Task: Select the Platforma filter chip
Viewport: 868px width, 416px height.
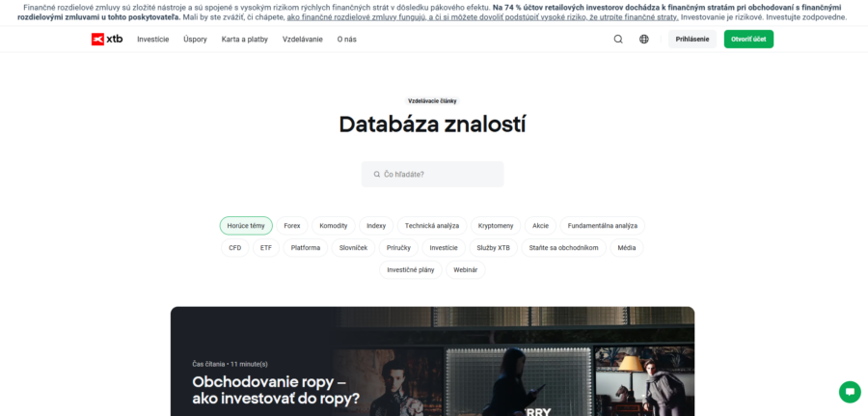Action: point(306,248)
